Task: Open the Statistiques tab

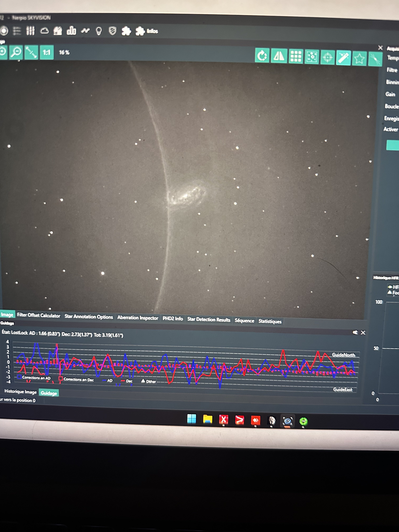Action: click(x=270, y=321)
